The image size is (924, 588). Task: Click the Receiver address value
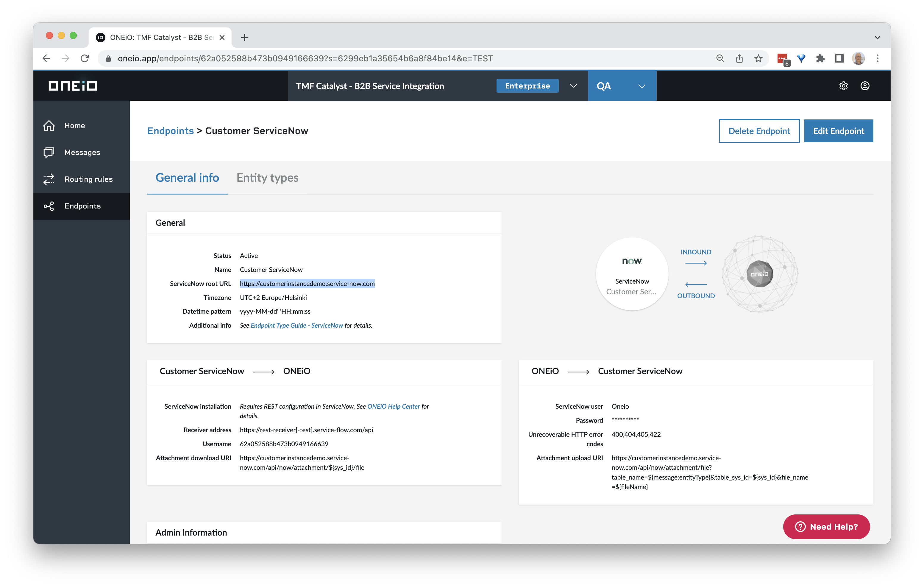pos(306,430)
